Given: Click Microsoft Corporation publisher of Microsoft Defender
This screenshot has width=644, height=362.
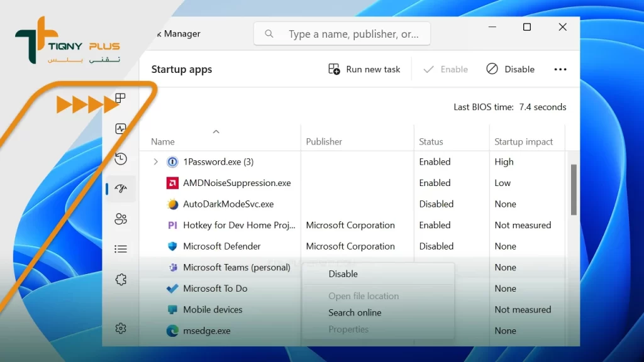Looking at the screenshot, I should point(350,246).
